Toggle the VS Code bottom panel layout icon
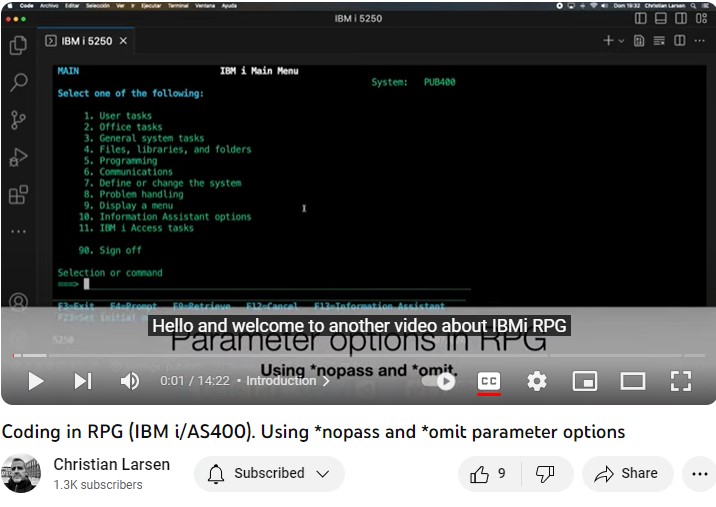The image size is (716, 507). point(660,18)
